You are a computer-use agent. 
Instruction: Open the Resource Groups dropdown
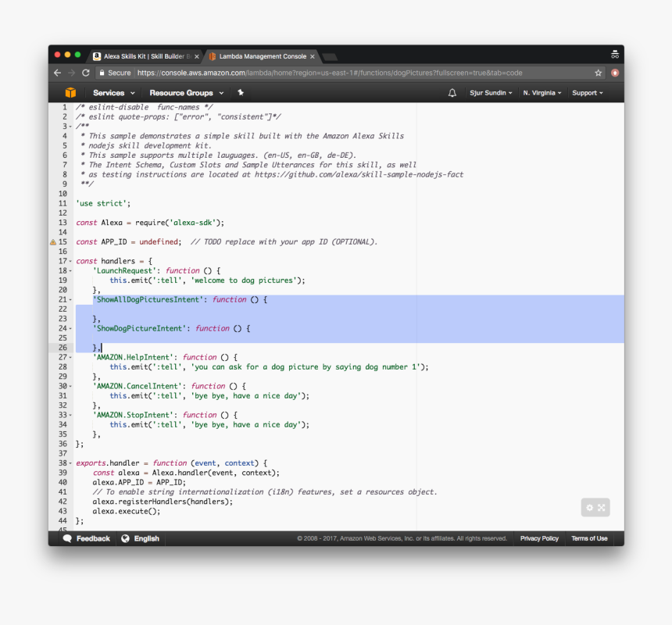(x=187, y=92)
